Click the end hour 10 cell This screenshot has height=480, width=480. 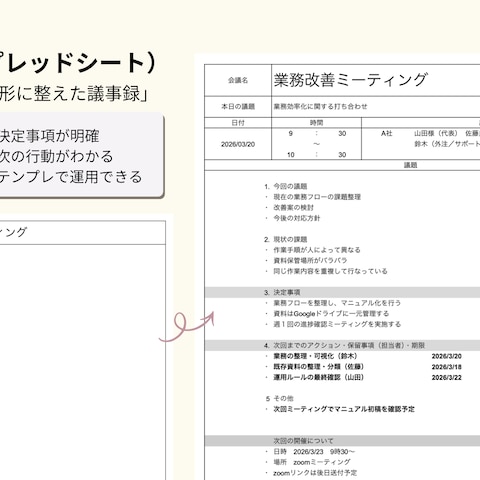tap(291, 155)
